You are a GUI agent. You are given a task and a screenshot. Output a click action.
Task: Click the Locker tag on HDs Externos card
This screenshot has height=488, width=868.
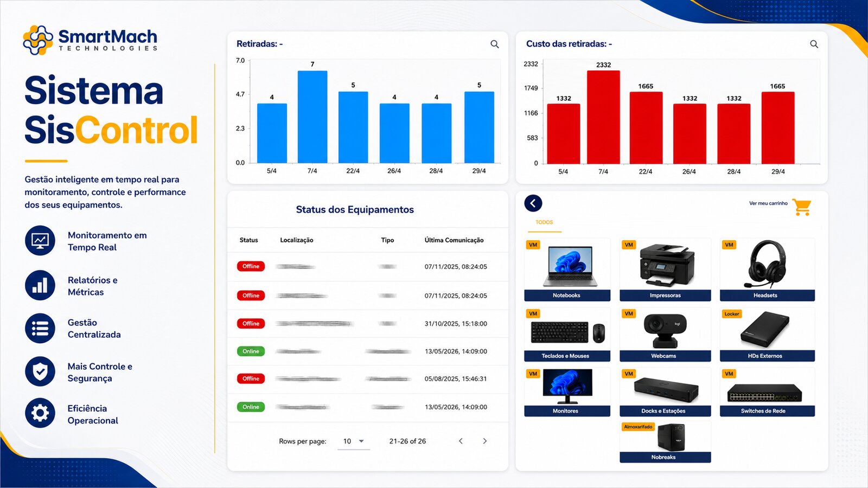coord(732,314)
